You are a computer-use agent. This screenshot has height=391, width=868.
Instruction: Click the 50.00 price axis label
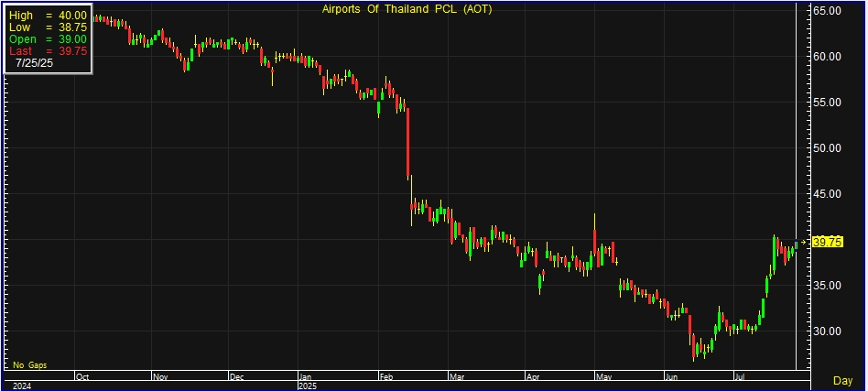click(828, 148)
